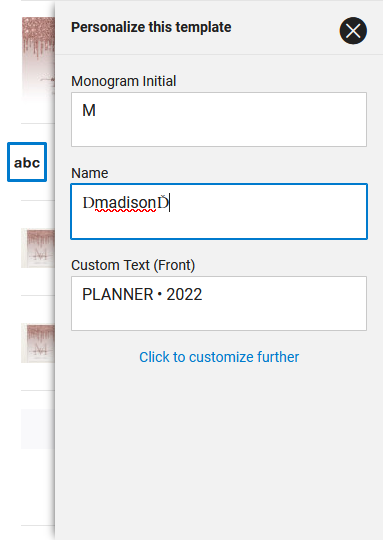Place cursor on letter M in Monogram field

click(x=90, y=112)
